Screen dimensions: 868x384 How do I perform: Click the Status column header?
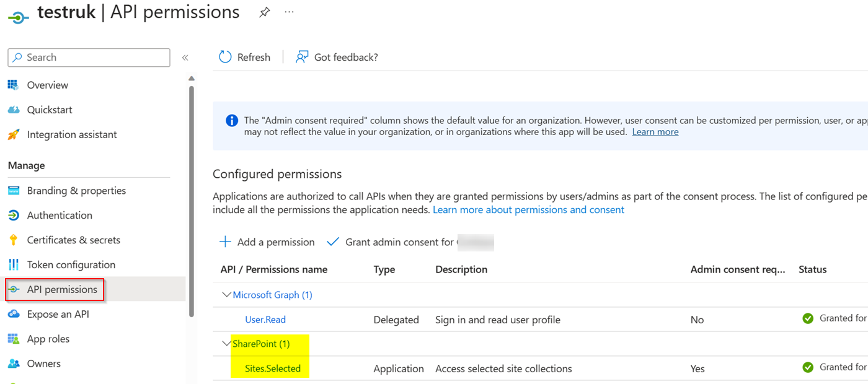(x=813, y=269)
